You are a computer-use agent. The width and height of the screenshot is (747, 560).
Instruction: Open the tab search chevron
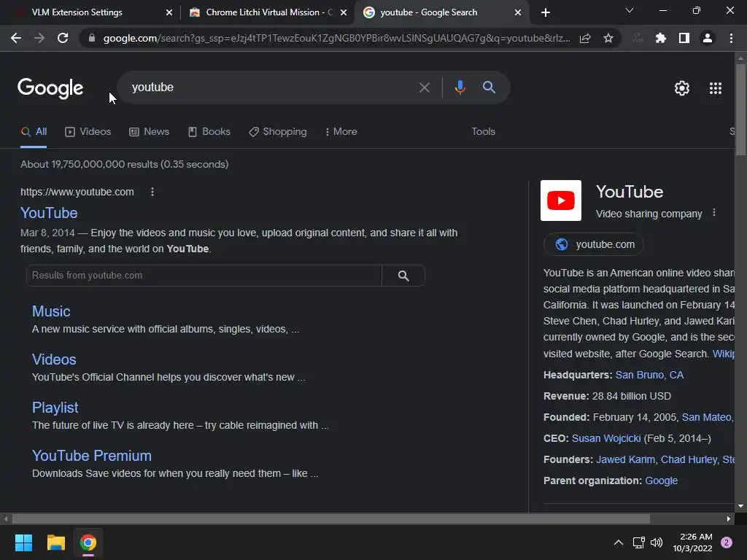[630, 10]
